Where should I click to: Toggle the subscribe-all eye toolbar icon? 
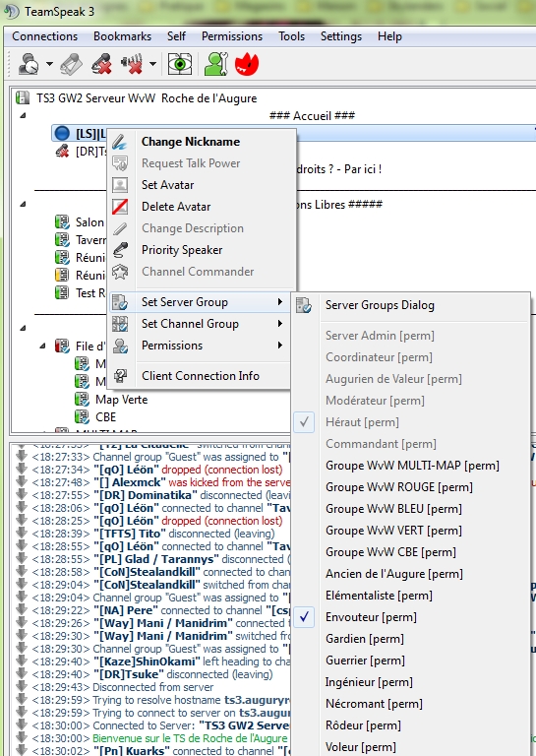click(180, 64)
